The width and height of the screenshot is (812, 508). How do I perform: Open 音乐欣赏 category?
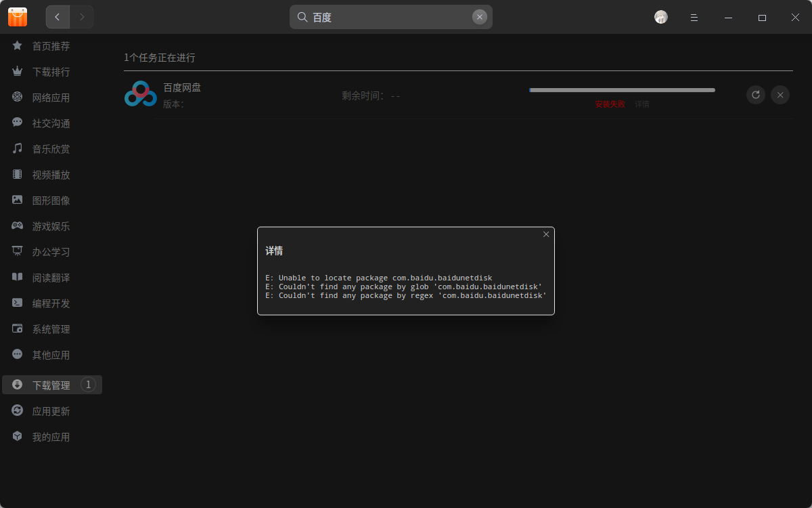(x=52, y=149)
